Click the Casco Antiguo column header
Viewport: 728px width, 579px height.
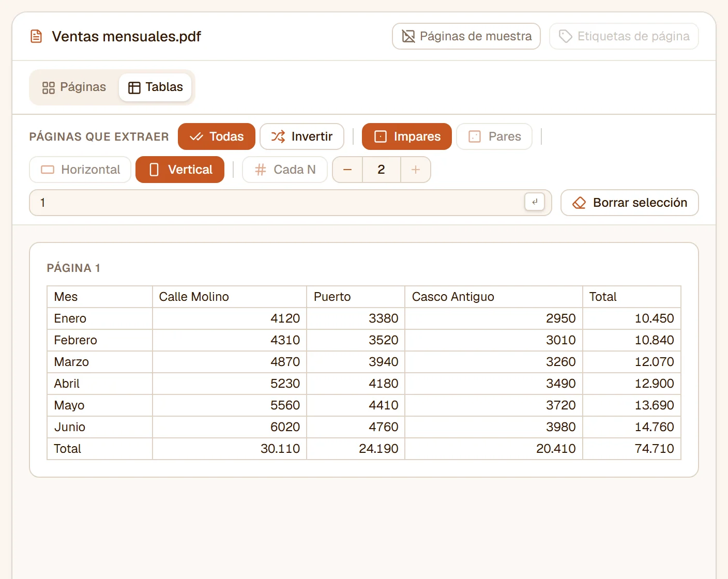click(494, 297)
